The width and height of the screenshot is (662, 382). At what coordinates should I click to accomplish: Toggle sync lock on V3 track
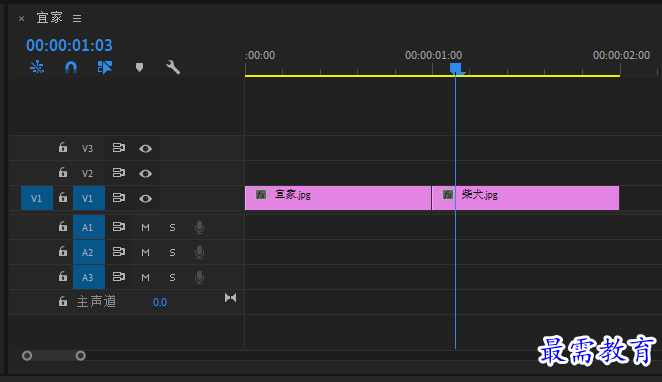pyautogui.click(x=119, y=148)
